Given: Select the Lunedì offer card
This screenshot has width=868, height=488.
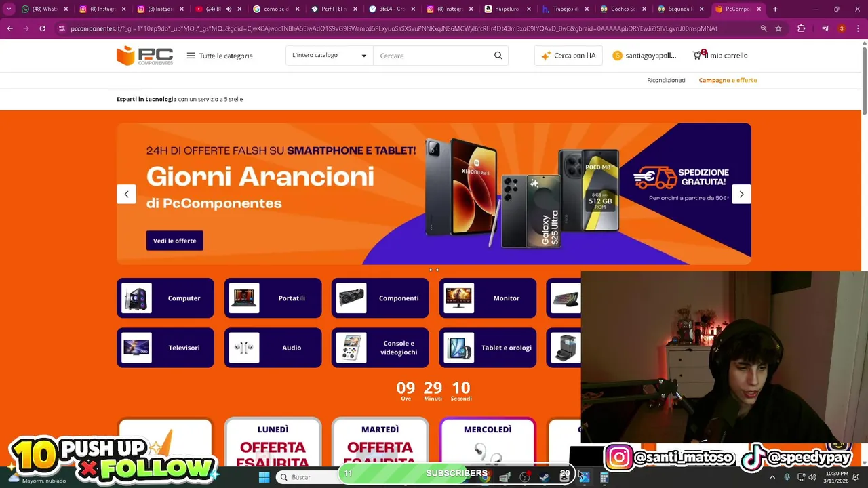Looking at the screenshot, I should tap(273, 442).
